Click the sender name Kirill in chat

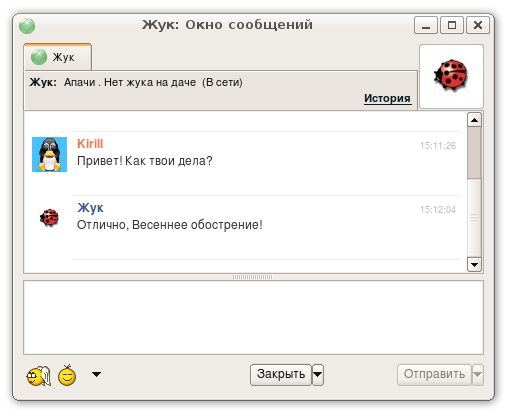pyautogui.click(x=90, y=144)
